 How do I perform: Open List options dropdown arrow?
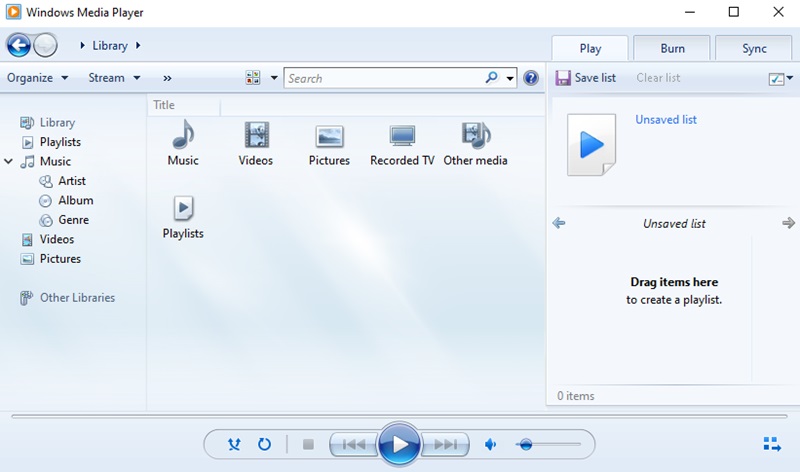click(790, 78)
